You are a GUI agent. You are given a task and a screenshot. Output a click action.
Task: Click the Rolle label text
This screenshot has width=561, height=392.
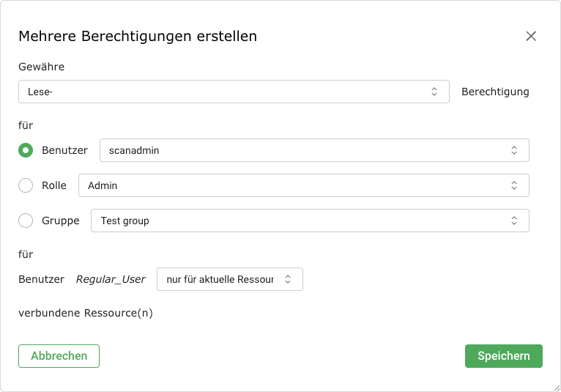click(x=54, y=185)
